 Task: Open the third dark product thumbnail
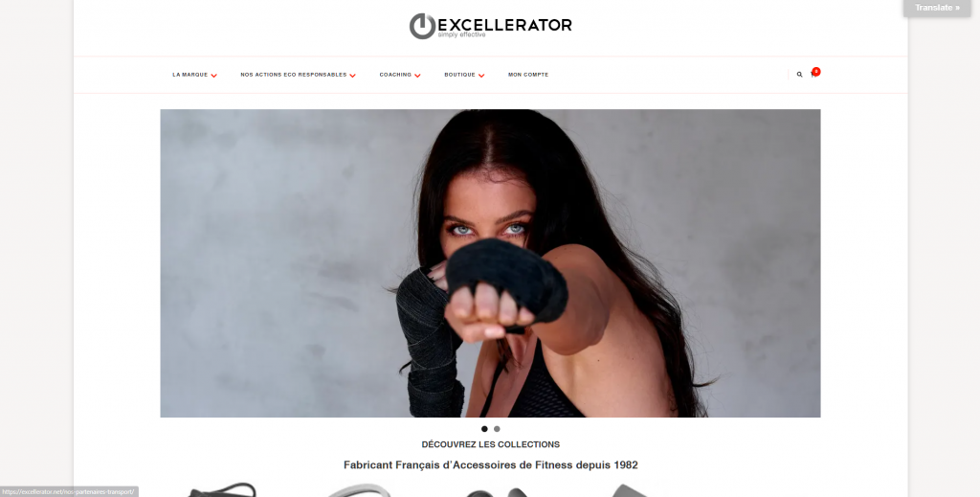tap(497, 492)
